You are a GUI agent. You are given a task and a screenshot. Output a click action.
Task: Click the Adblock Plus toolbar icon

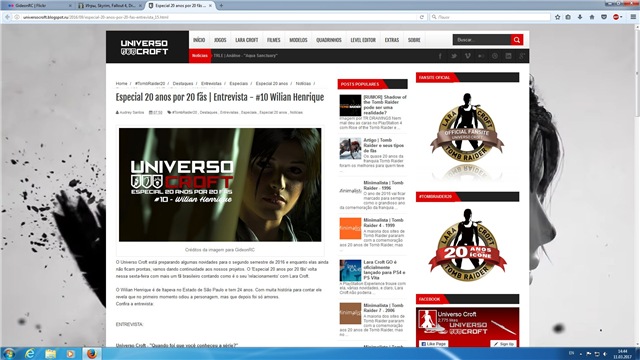tap(616, 17)
